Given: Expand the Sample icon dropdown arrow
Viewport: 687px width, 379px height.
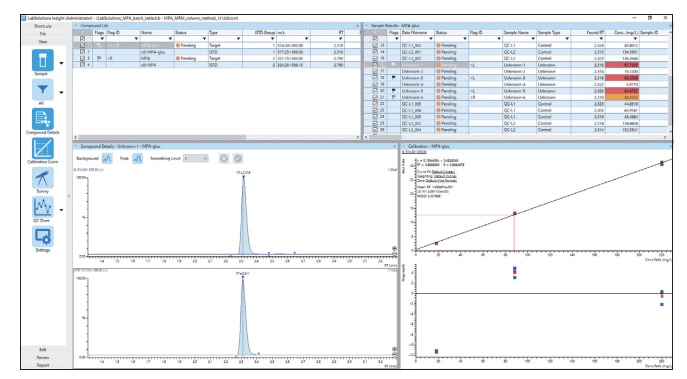Looking at the screenshot, I should click(61, 63).
